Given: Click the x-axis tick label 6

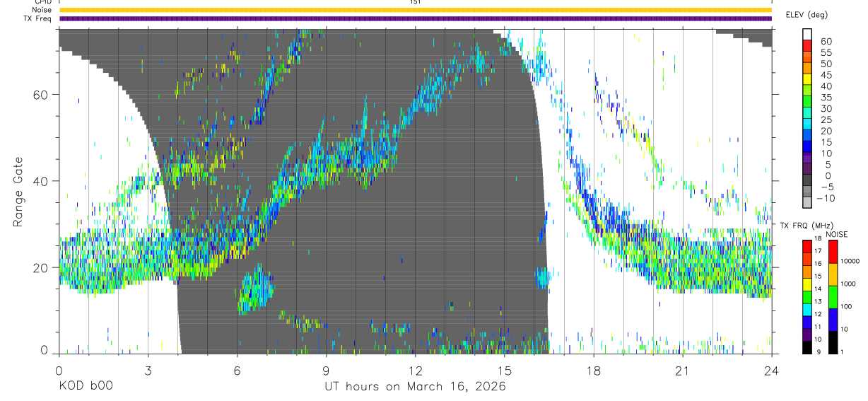Looking at the screenshot, I should pyautogui.click(x=237, y=371).
